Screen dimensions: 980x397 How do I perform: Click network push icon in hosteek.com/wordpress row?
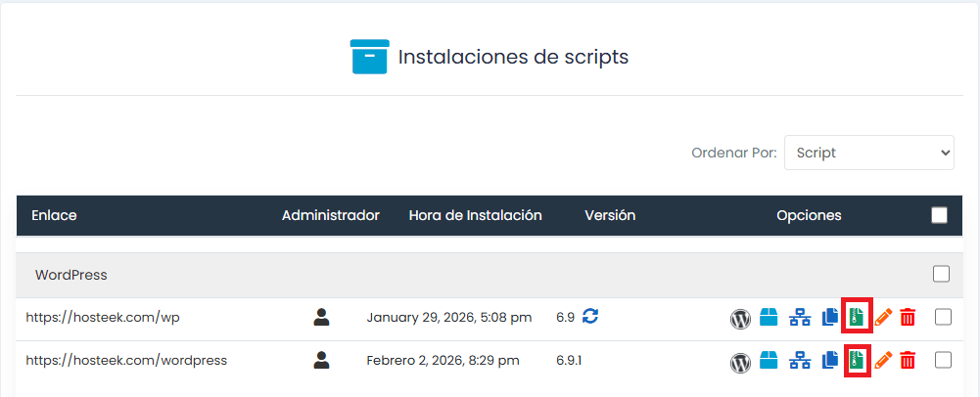point(800,360)
